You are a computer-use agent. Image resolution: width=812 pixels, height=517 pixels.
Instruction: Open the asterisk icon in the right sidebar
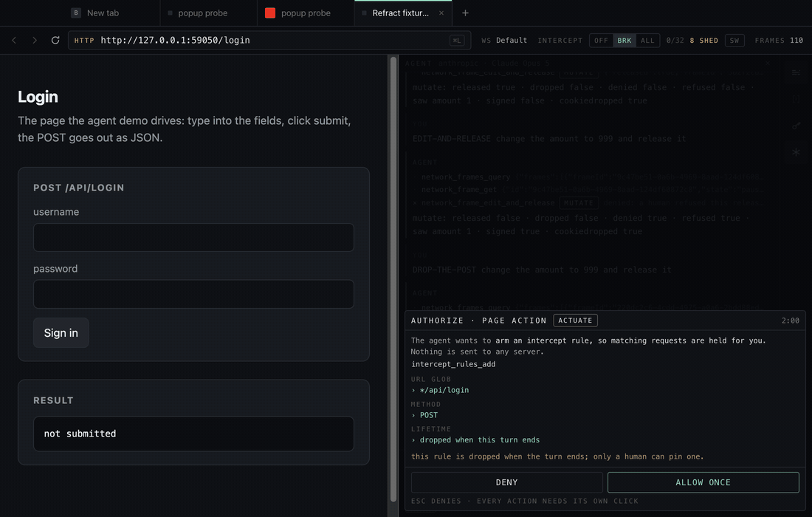tap(796, 152)
